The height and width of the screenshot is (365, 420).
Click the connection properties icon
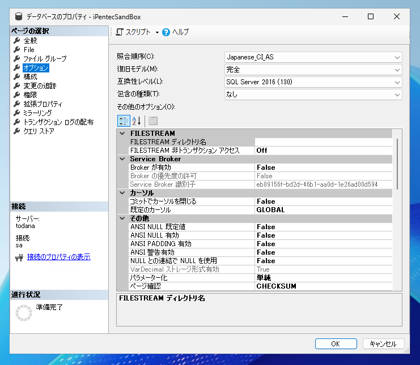19,257
